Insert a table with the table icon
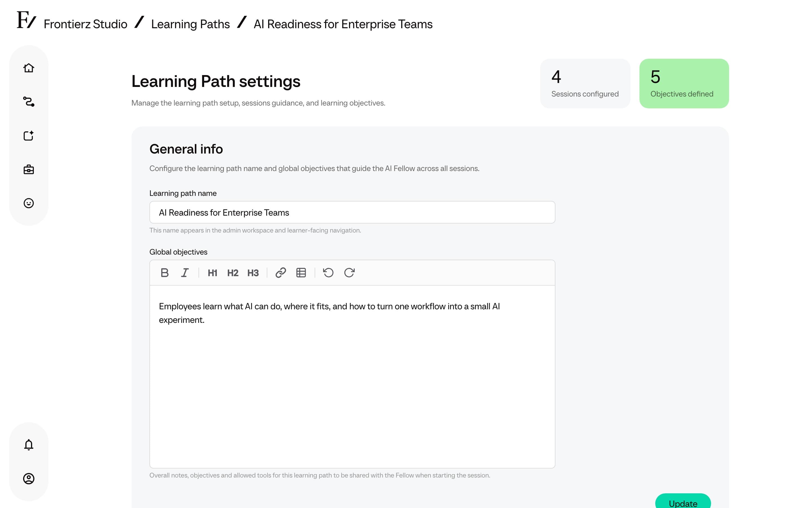Viewport: 812px width, 508px height. (301, 272)
